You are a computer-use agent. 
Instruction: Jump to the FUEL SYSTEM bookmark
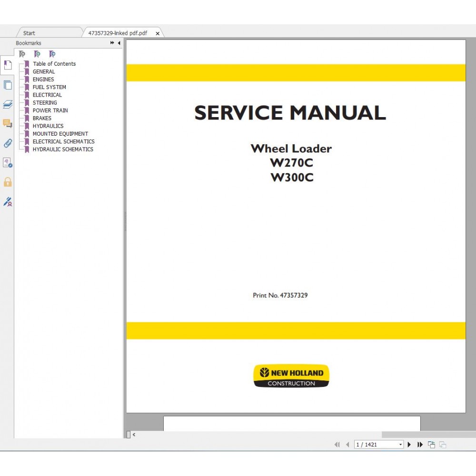click(x=49, y=87)
